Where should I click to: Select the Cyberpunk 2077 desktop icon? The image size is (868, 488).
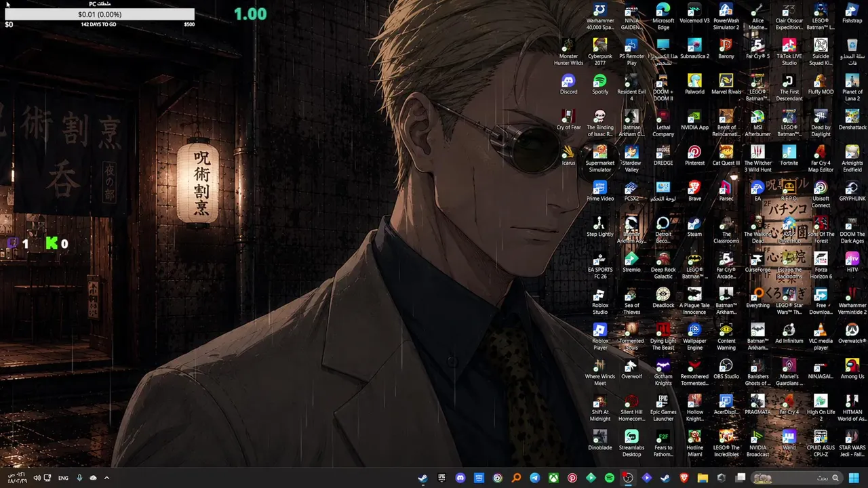600,52
